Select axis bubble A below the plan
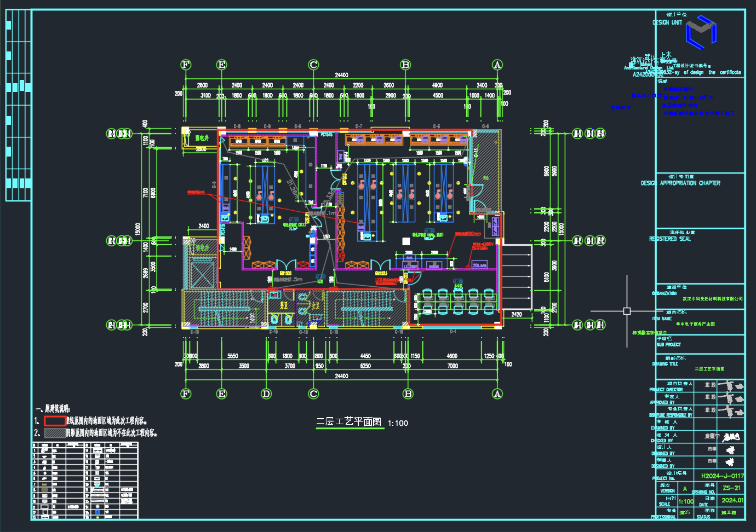756x532 pixels. [x=497, y=394]
